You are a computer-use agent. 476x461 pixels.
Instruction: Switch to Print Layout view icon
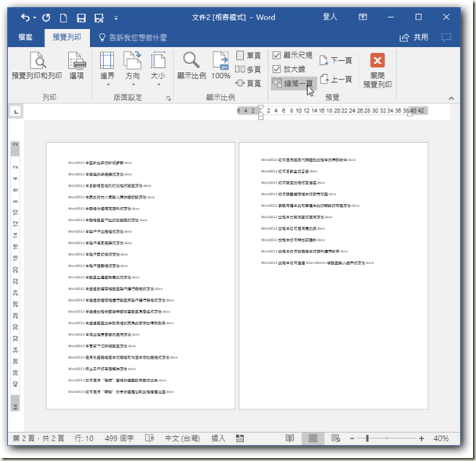coord(313,438)
